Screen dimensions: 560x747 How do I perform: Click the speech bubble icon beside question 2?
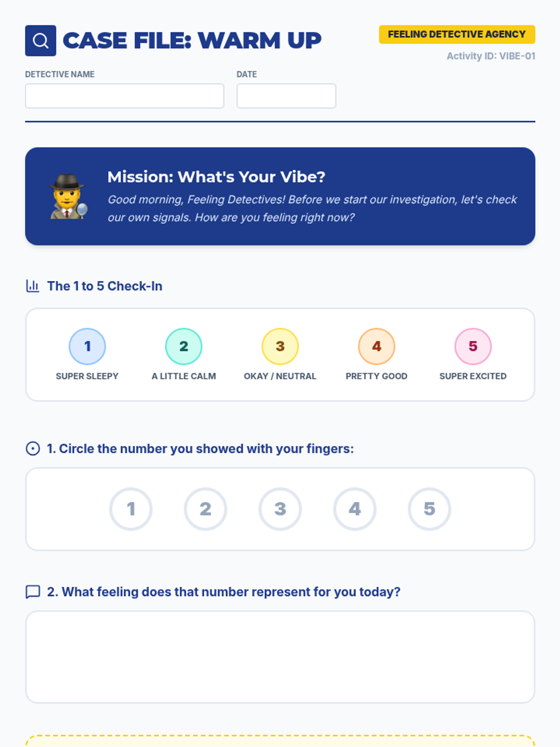[x=33, y=592]
